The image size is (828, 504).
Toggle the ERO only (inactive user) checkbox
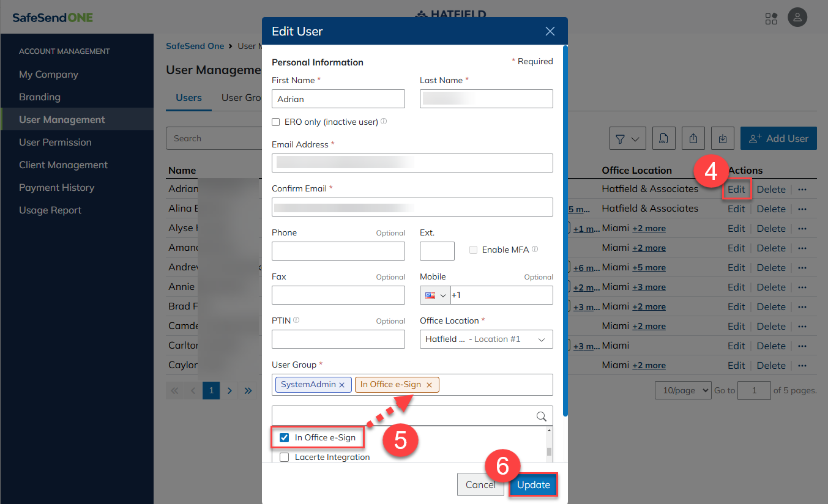point(276,122)
